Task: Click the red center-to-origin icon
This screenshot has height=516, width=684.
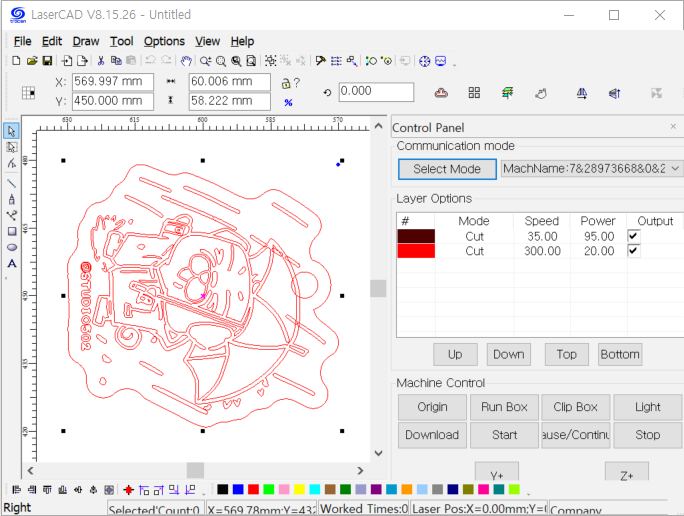Action: click(128, 490)
